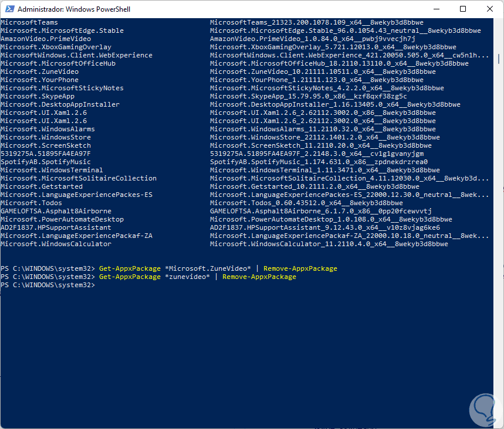Click SkypeApp_15.79.95.0_x86 full name
The image size is (504, 429).
coord(308,96)
